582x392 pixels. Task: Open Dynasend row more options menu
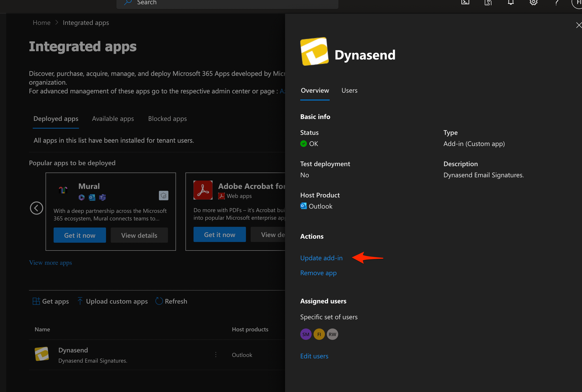(216, 355)
